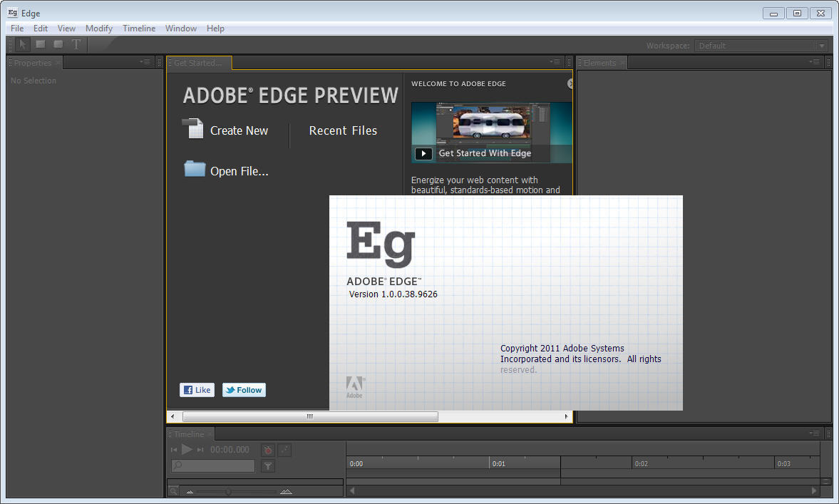Close the Properties panel tab
Screen dimensions: 839x504
click(x=58, y=63)
